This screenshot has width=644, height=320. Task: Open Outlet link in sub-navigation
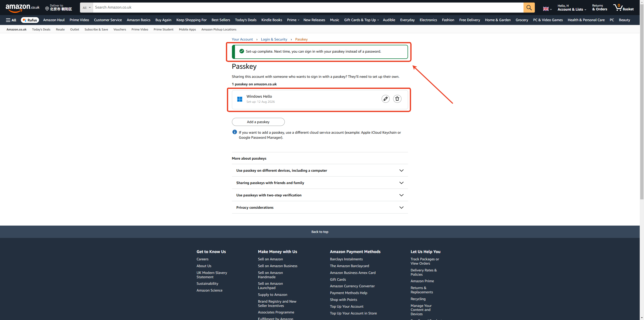pyautogui.click(x=74, y=29)
